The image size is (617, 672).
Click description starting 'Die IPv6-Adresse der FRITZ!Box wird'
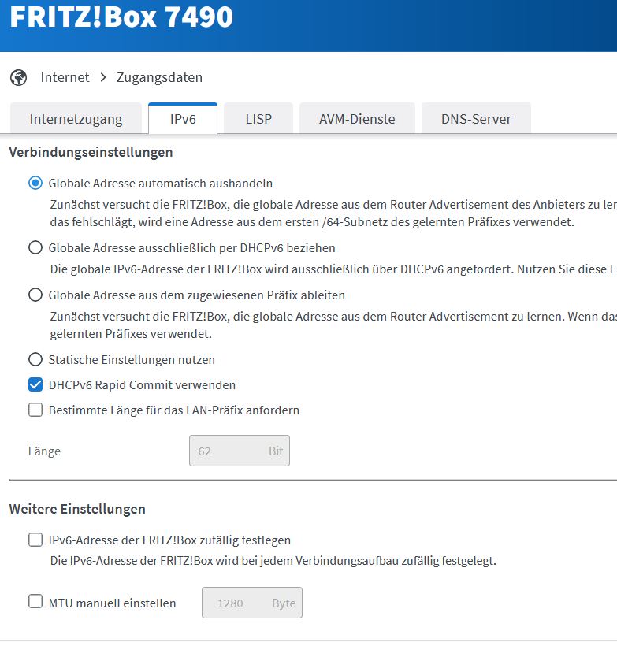(x=273, y=561)
